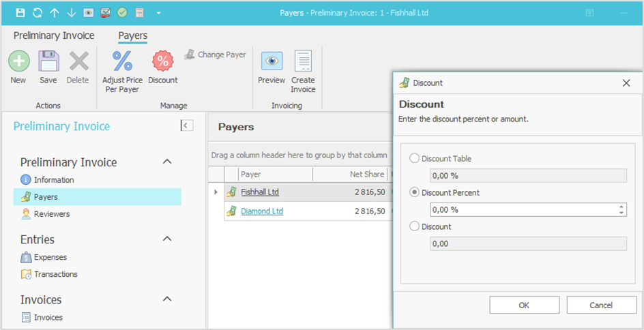The image size is (644, 330).
Task: Click the Create Invoice icon
Action: (x=303, y=62)
